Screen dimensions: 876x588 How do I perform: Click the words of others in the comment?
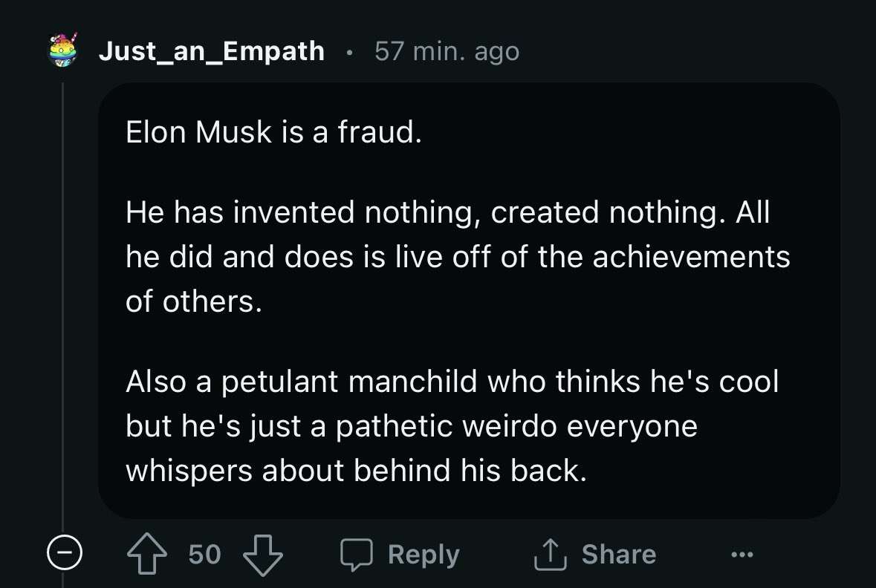pos(194,301)
